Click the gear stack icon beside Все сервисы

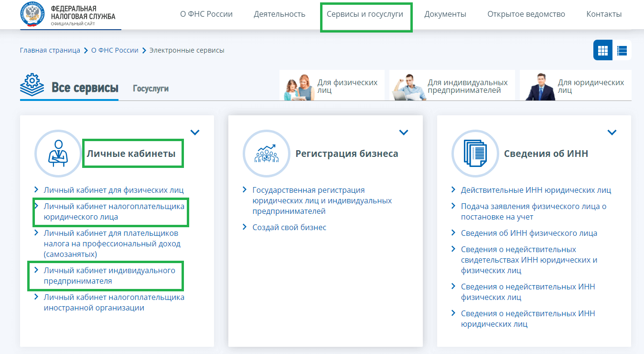click(32, 85)
